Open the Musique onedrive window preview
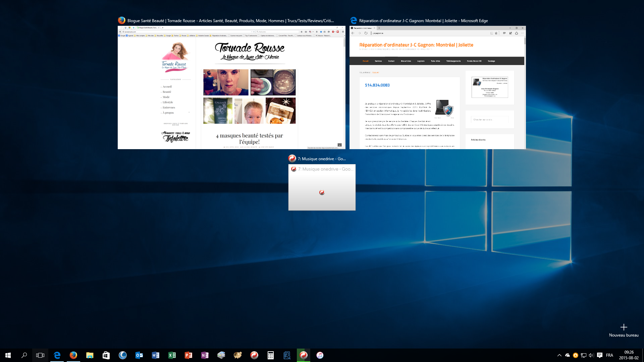 pos(322,187)
